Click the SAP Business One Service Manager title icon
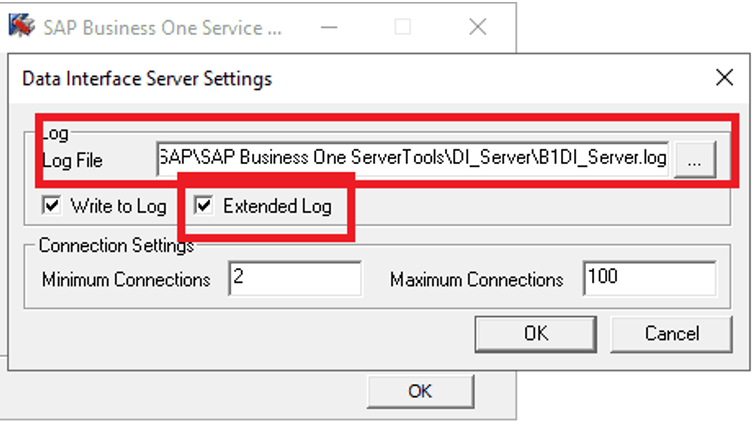The width and height of the screenshot is (754, 424). coord(22,26)
